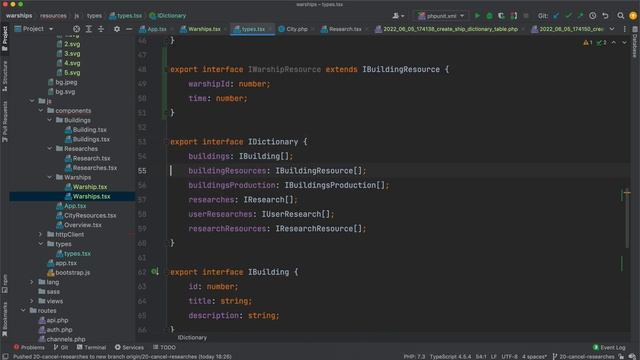Image resolution: width=640 pixels, height=360 pixels.
Task: Open the Database side tool window
Action: coord(635,42)
